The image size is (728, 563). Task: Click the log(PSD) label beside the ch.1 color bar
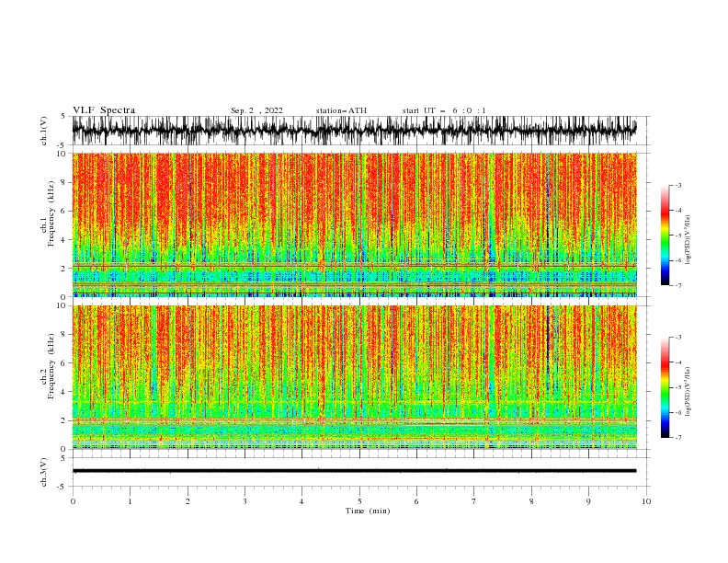pyautogui.click(x=688, y=240)
